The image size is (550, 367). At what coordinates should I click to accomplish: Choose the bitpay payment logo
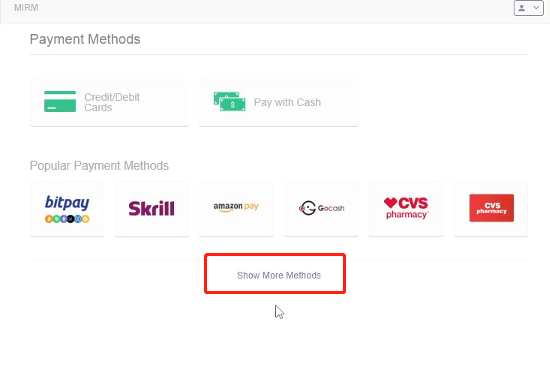point(67,209)
